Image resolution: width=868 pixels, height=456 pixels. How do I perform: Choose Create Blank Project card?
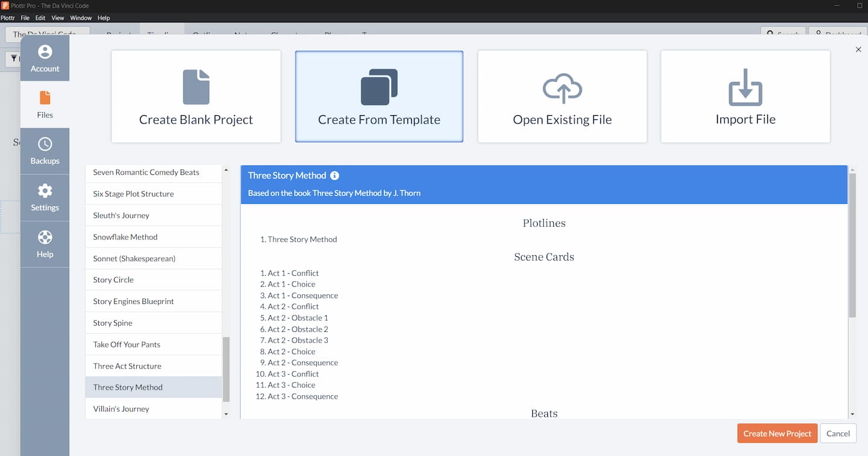pos(196,97)
